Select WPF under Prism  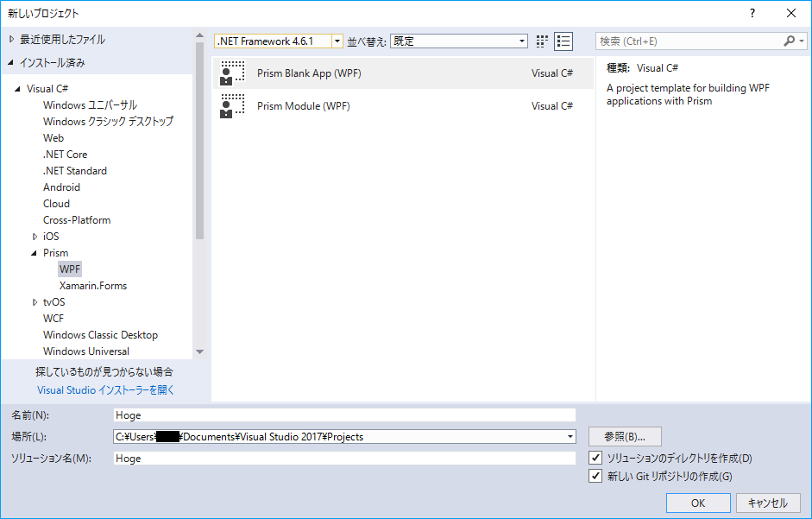[69, 269]
